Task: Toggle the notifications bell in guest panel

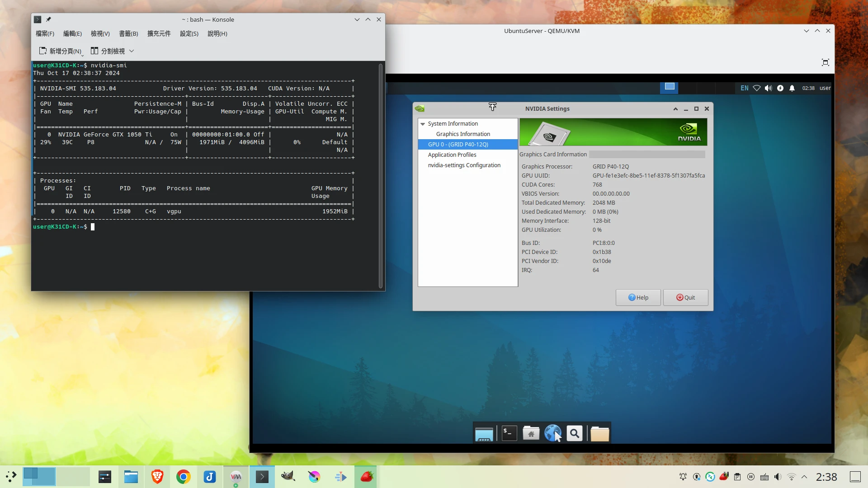Action: coord(792,88)
